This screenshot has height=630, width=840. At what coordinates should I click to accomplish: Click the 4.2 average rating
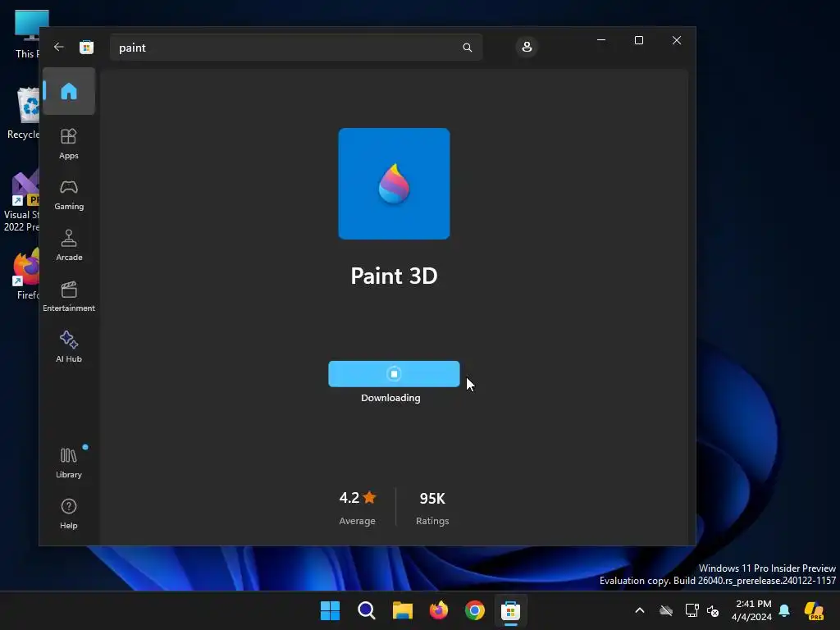click(349, 498)
